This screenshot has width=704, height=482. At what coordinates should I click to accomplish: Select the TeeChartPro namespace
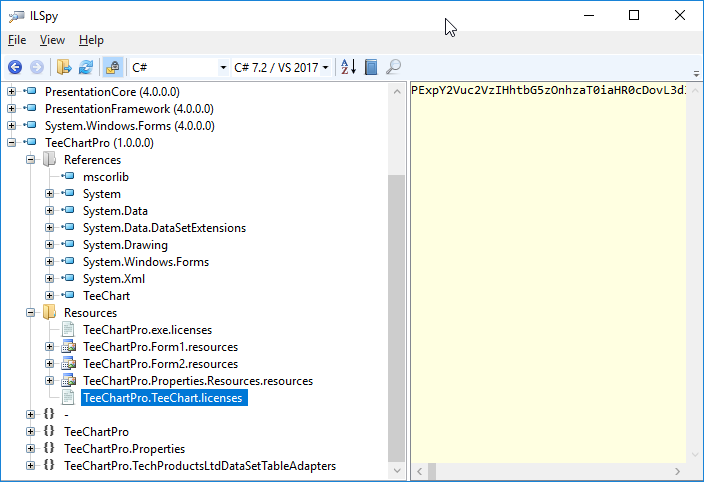(97, 432)
